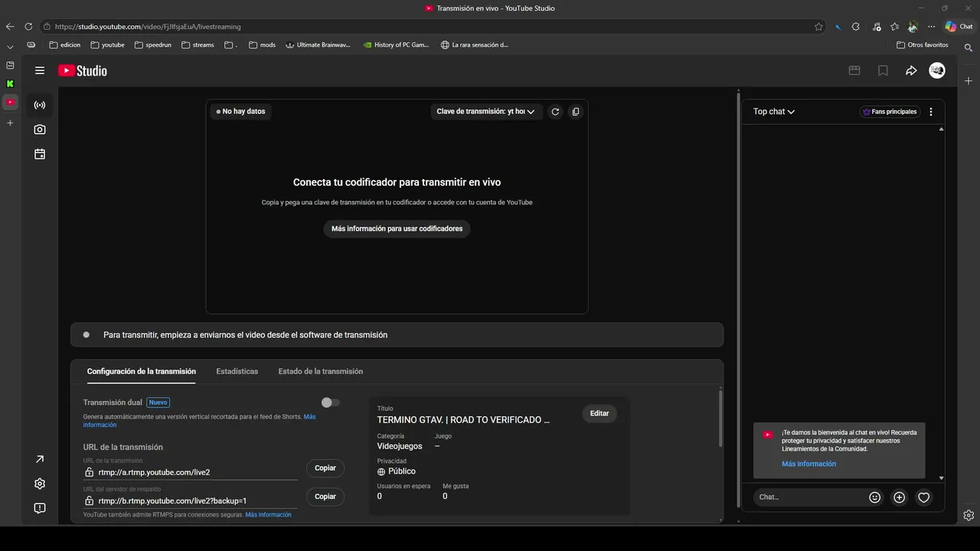980x551 pixels.
Task: Open chat three-dot options menu
Action: (931, 112)
